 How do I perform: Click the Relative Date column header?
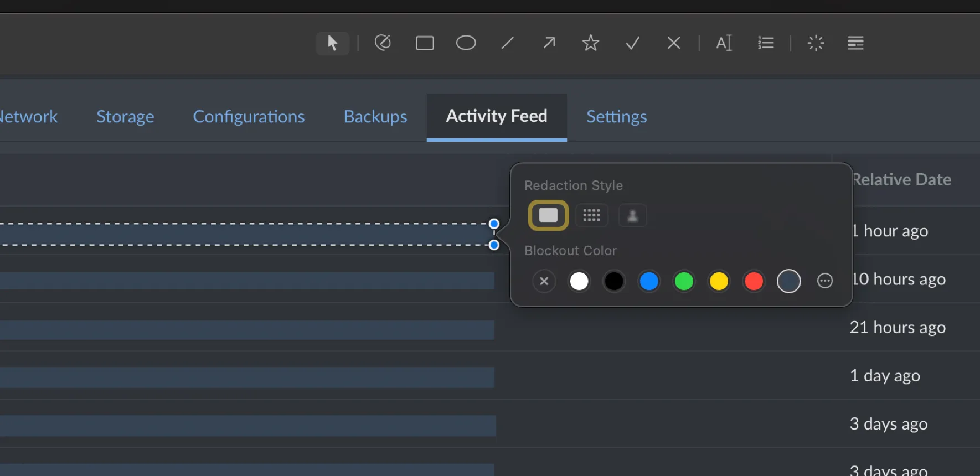[902, 179]
